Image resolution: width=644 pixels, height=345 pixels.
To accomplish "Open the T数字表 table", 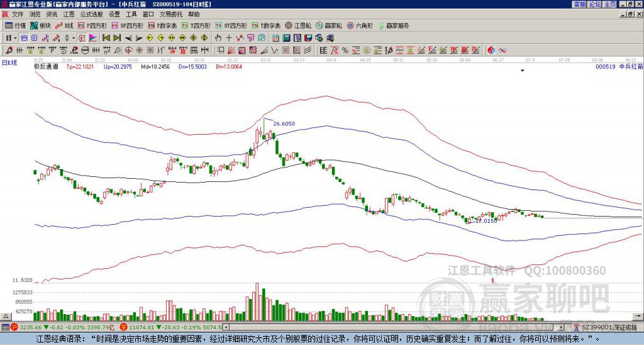I will tap(266, 26).
